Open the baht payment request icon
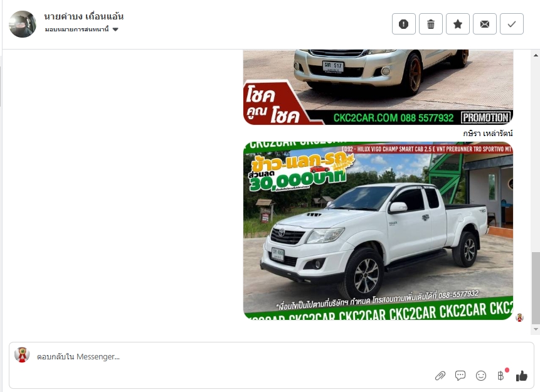The width and height of the screenshot is (540, 392). (502, 375)
